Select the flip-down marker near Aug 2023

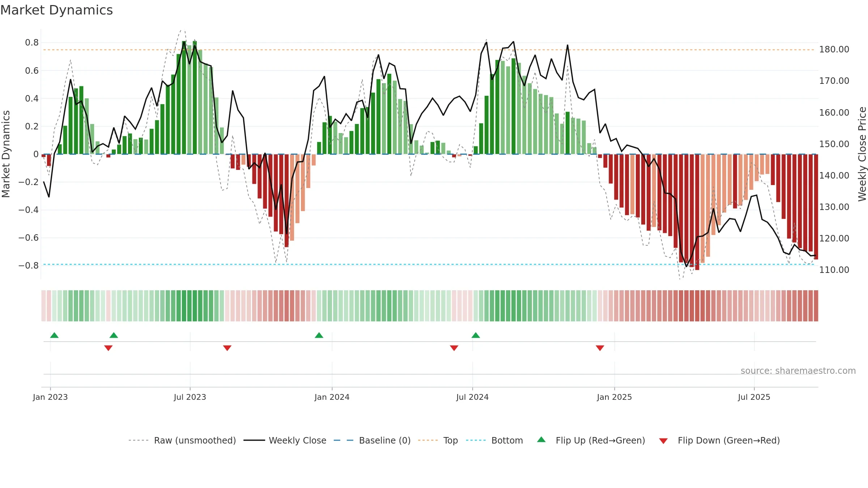point(227,348)
